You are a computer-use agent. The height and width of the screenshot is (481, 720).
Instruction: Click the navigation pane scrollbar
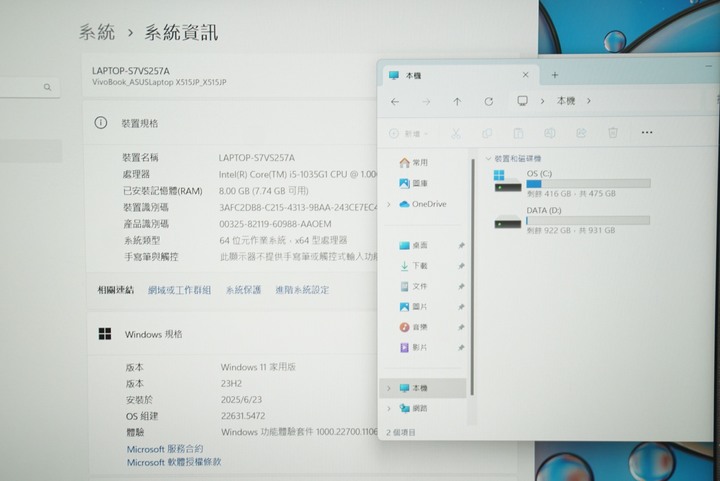coord(472,277)
